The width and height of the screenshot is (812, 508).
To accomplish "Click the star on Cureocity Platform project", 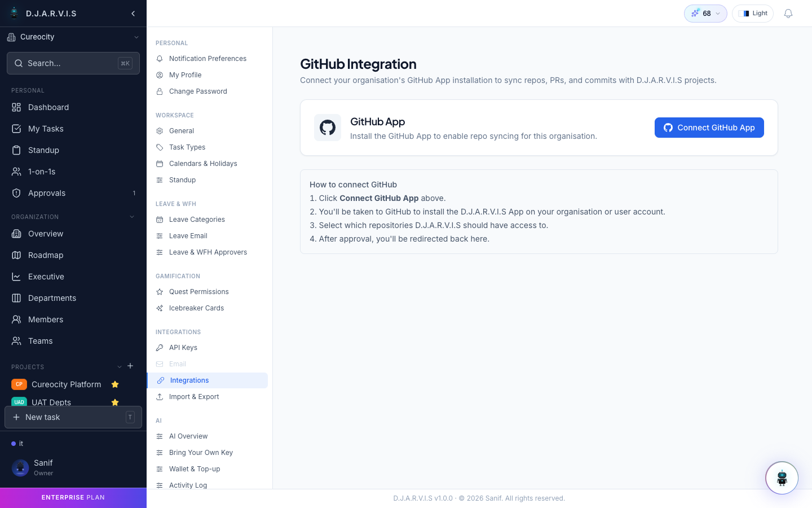I will pyautogui.click(x=115, y=384).
